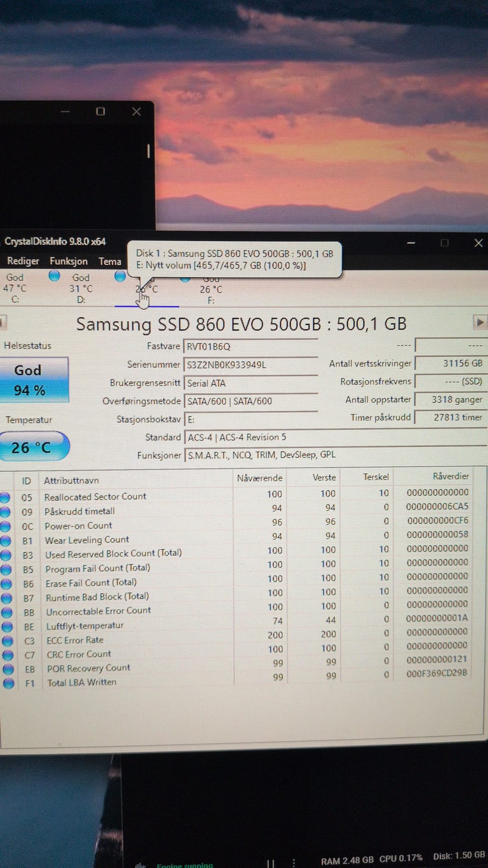
Task: Click status icon for Total LBA Written
Action: click(x=9, y=683)
